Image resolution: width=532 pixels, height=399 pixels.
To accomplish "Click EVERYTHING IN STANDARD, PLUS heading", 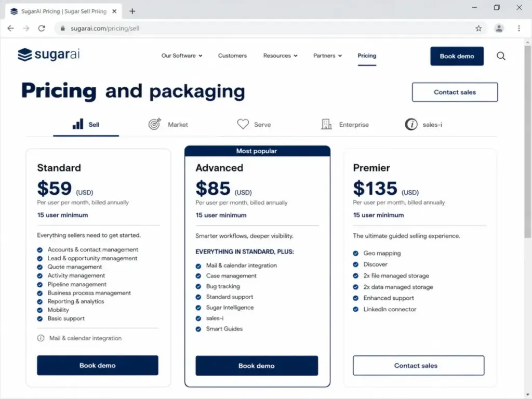I will (x=245, y=252).
